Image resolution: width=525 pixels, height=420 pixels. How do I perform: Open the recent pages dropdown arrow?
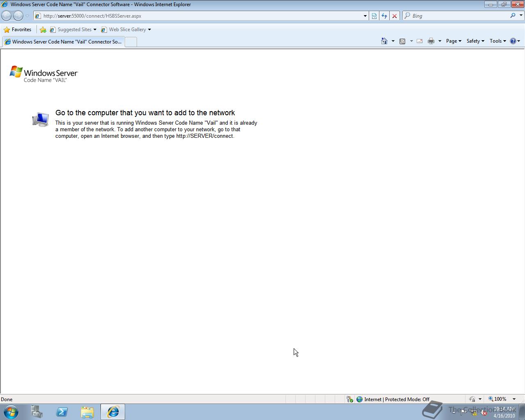(x=27, y=16)
